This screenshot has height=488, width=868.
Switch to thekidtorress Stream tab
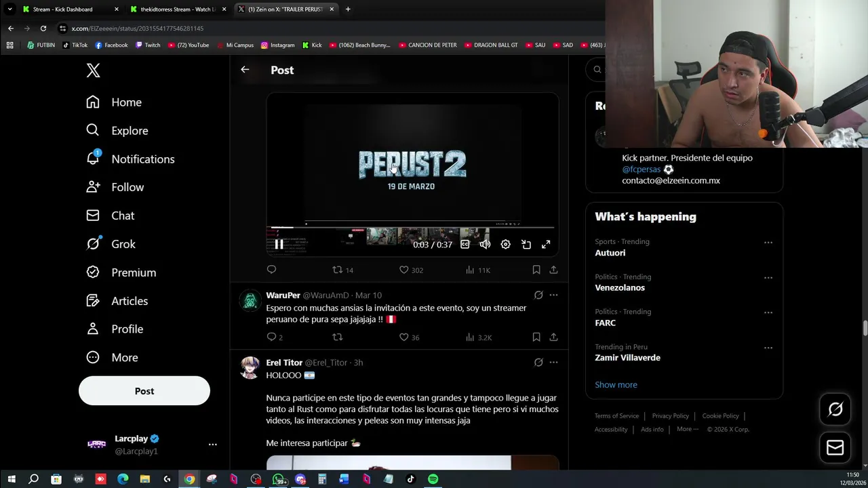(178, 9)
